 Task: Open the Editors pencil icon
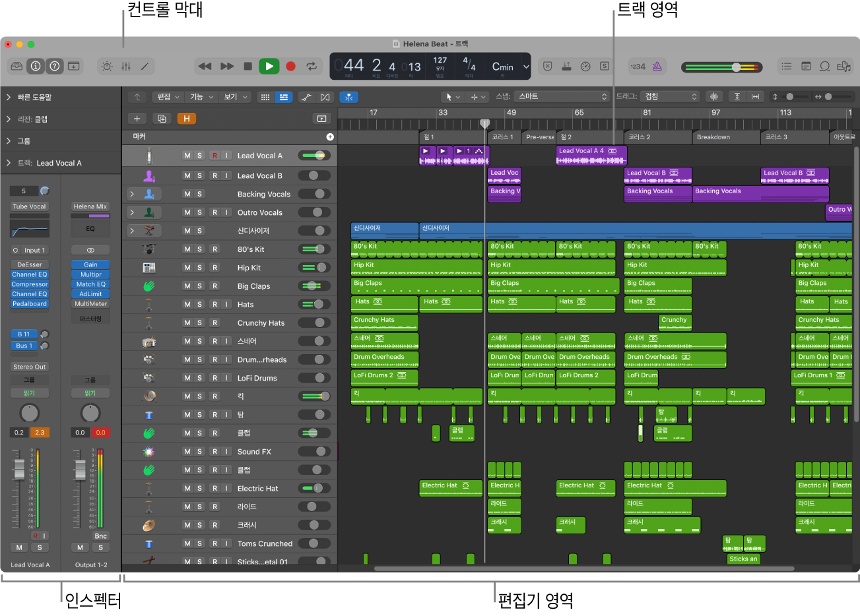point(145,66)
